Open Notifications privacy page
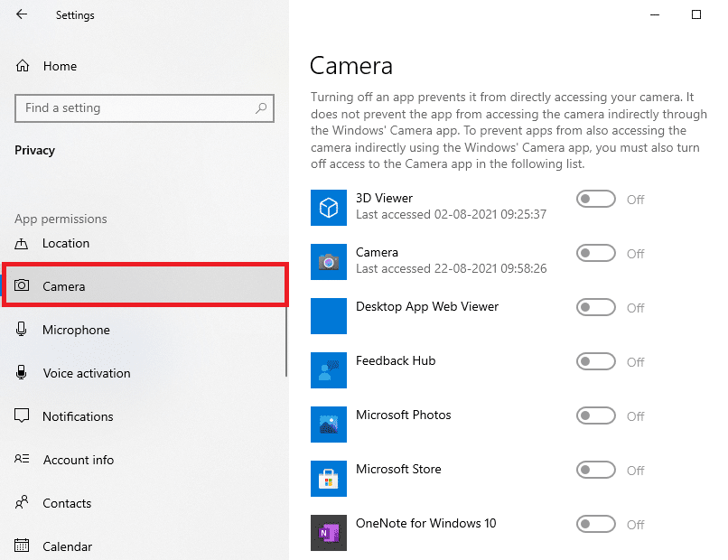Viewport: 728px width, 560px height. click(x=78, y=416)
